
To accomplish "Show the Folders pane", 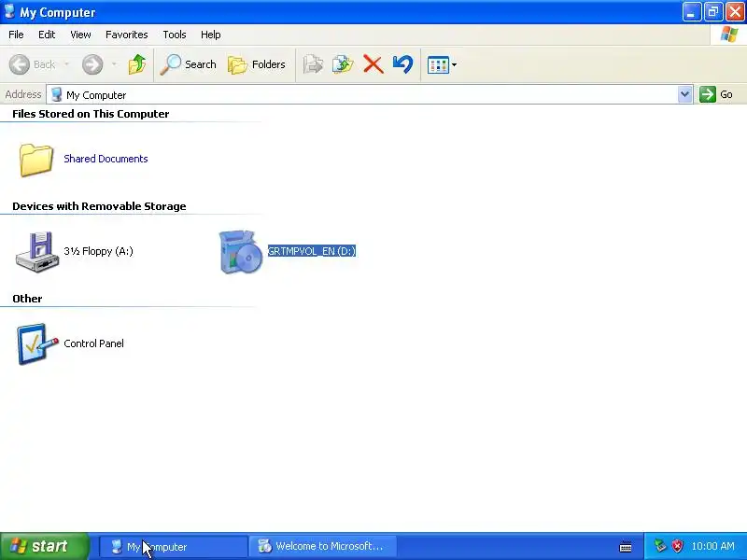I will pyautogui.click(x=256, y=64).
